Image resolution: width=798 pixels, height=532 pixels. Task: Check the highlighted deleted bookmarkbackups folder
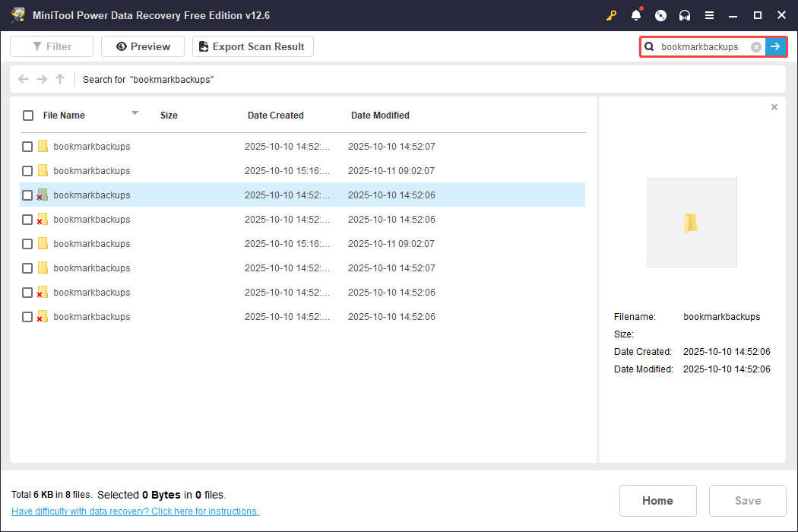click(x=27, y=195)
